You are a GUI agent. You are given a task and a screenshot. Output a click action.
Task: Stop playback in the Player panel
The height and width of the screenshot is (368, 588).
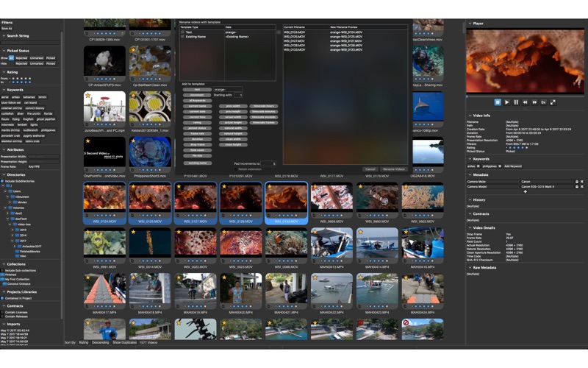coord(498,102)
